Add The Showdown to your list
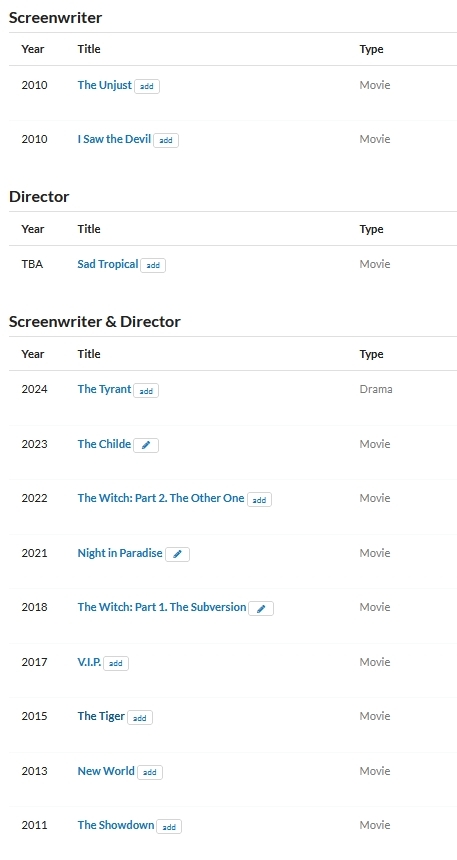 tap(169, 827)
